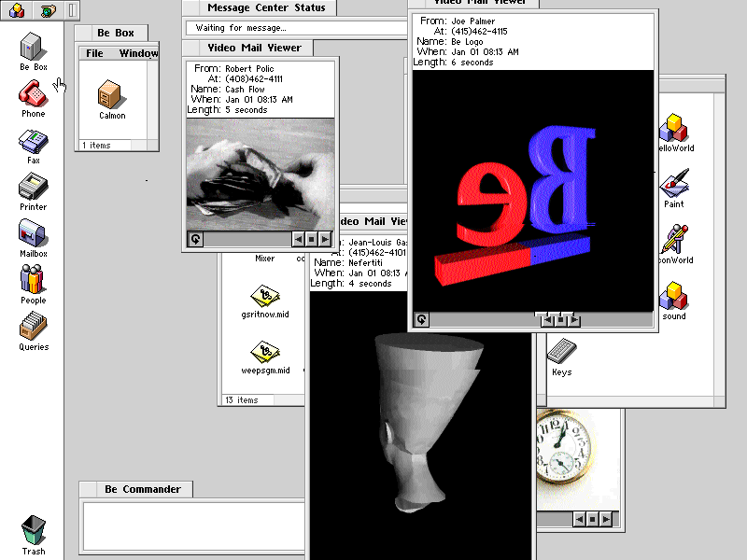The height and width of the screenshot is (560, 747).
Task: Open the Fax icon
Action: pyautogui.click(x=33, y=141)
